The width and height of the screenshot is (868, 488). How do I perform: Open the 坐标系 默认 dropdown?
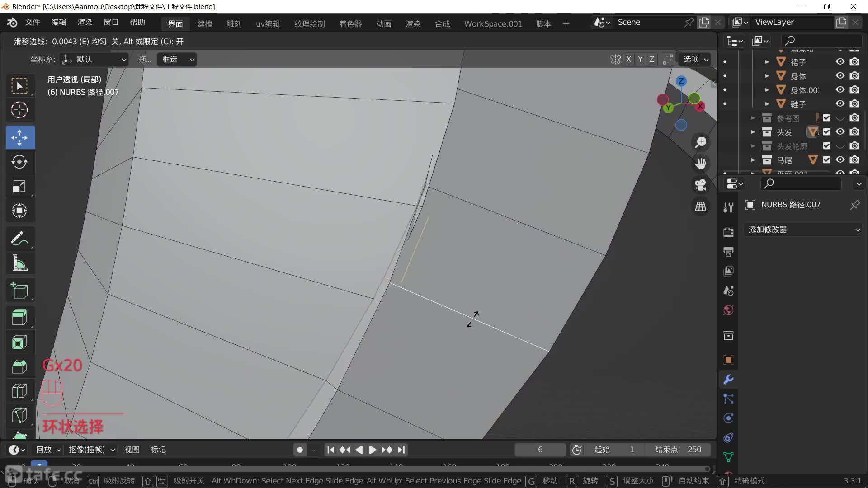click(x=94, y=59)
